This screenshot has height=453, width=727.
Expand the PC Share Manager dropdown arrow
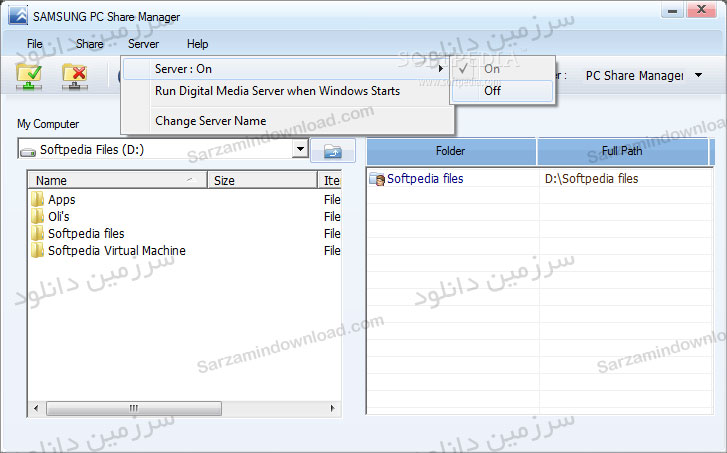(x=699, y=75)
